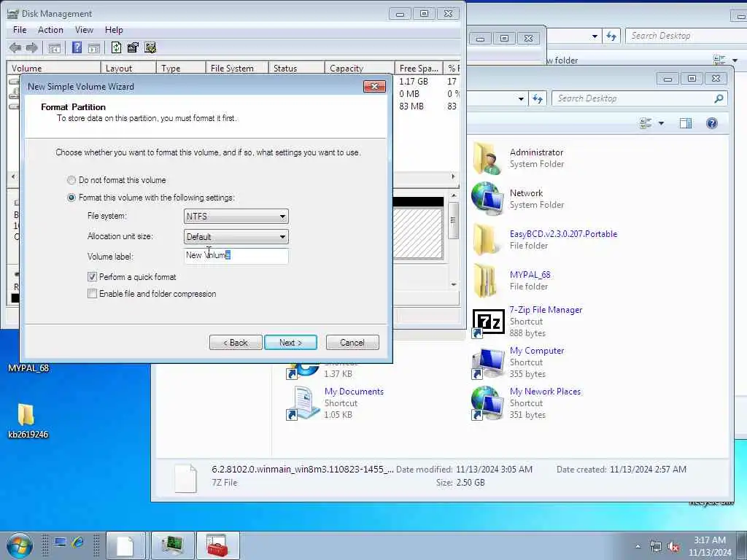The height and width of the screenshot is (560, 747).
Task: Close the New Simple Volume Wizard
Action: pyautogui.click(x=374, y=87)
